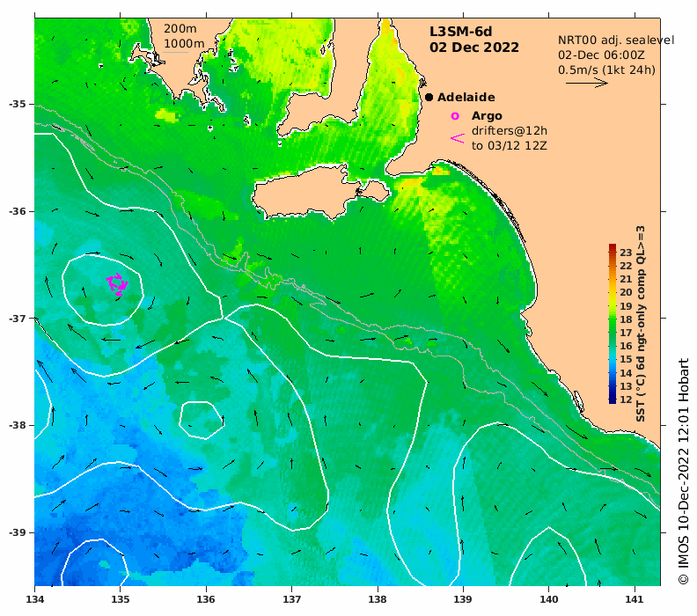Click the '136' longitude axis label
This screenshot has height=616, width=697.
click(206, 599)
